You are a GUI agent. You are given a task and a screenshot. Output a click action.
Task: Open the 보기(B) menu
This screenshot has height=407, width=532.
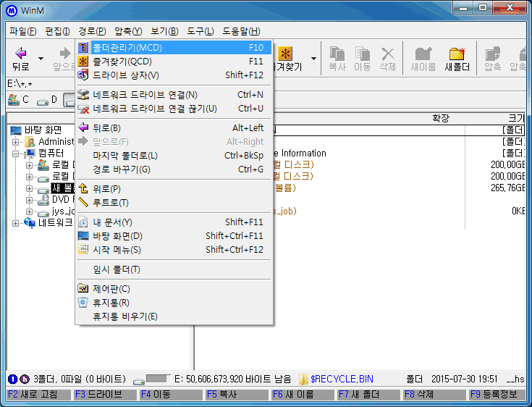[x=164, y=31]
